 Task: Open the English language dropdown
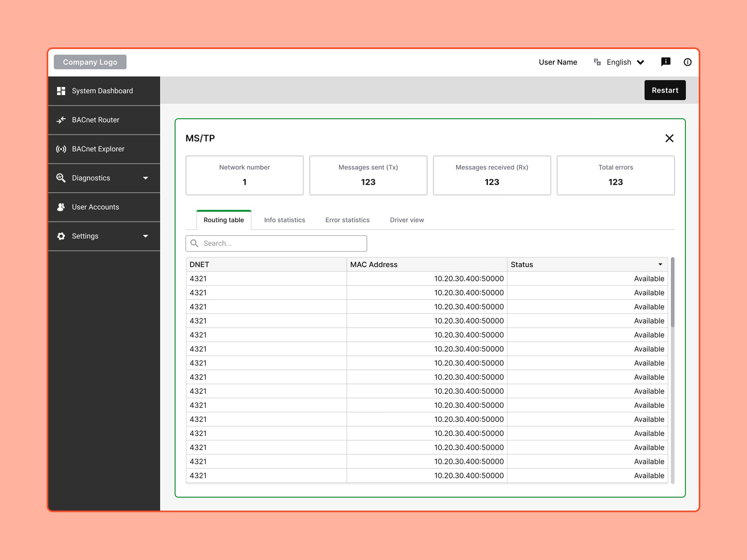tap(625, 62)
